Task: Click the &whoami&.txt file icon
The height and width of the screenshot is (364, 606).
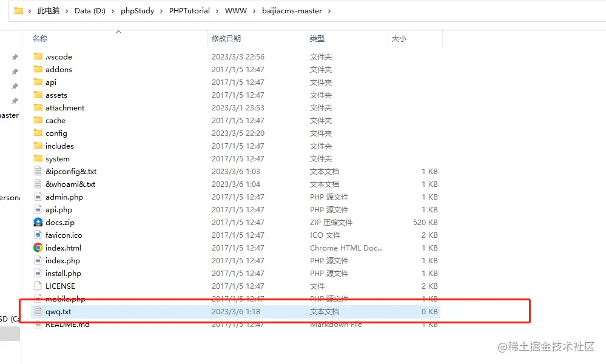Action: coord(38,184)
